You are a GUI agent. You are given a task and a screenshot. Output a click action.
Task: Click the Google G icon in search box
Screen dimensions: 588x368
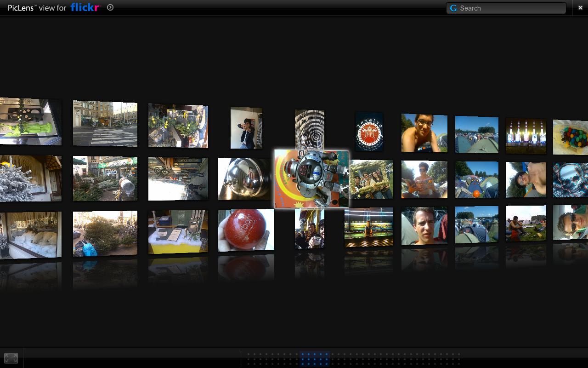453,8
